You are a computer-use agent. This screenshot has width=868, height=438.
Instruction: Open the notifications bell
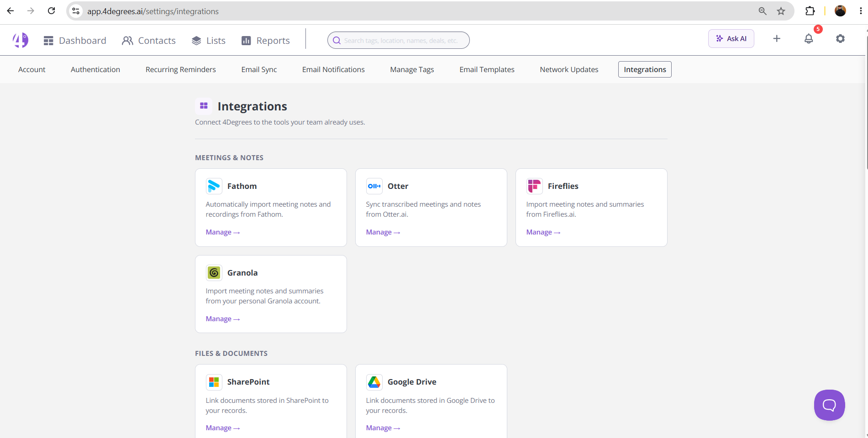809,39
